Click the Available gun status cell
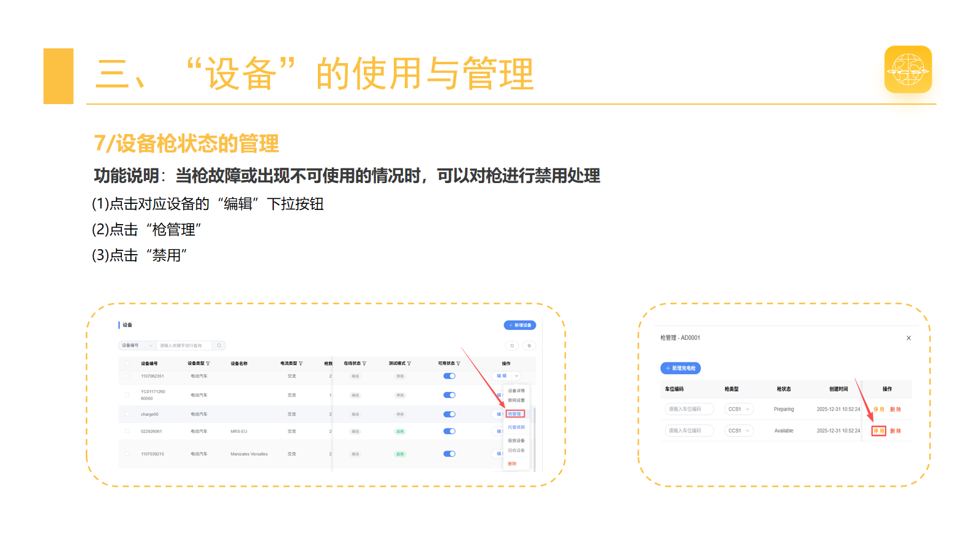Screen dimensions: 980x551 pos(784,431)
